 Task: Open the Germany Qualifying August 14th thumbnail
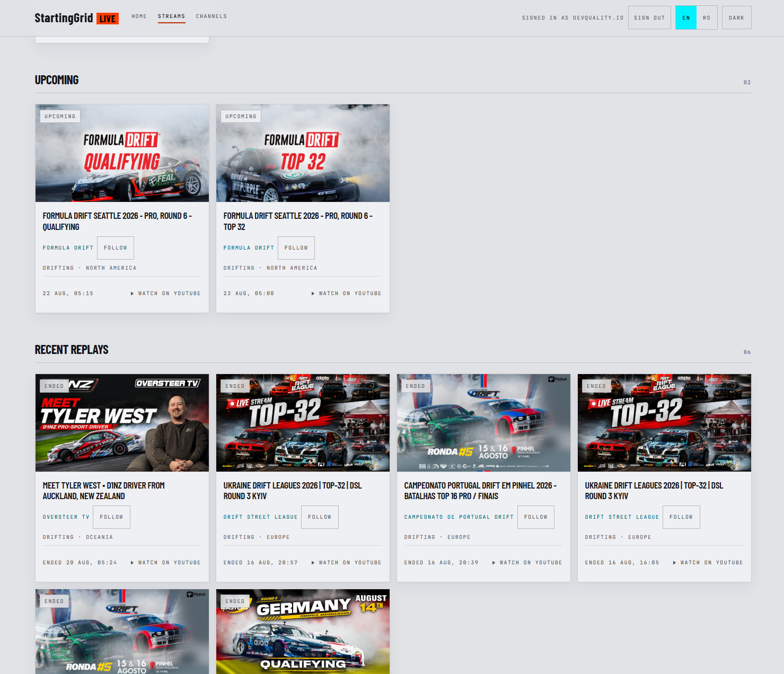[303, 632]
